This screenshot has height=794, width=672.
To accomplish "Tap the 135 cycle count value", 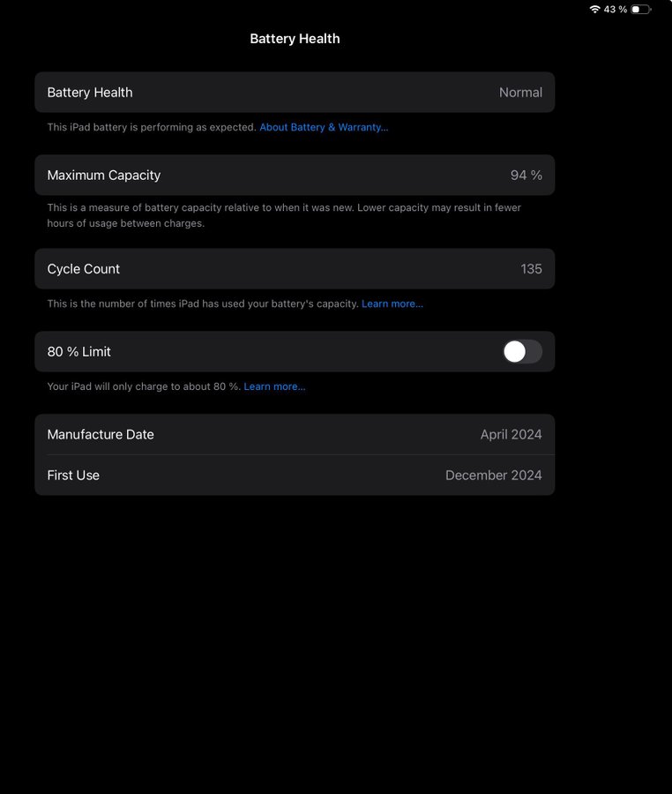I will coord(531,269).
